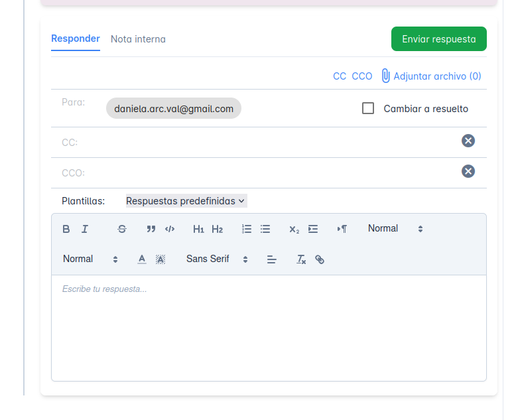
Task: Select the Responder tab
Action: pos(76,38)
